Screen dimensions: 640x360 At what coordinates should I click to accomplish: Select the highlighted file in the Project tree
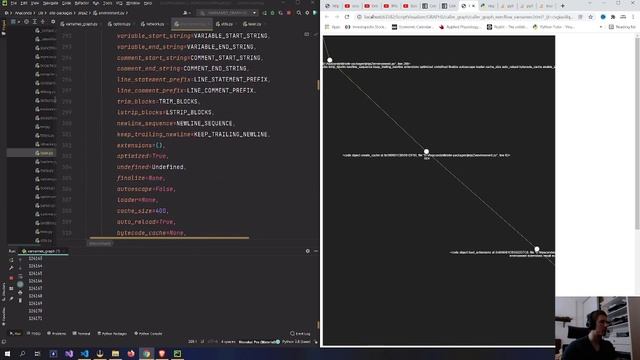(31, 153)
